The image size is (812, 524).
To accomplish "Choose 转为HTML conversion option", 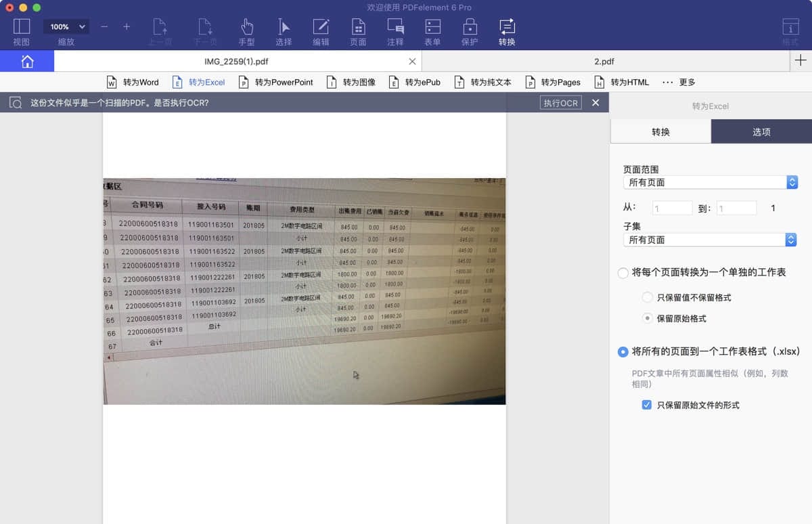I will 621,82.
